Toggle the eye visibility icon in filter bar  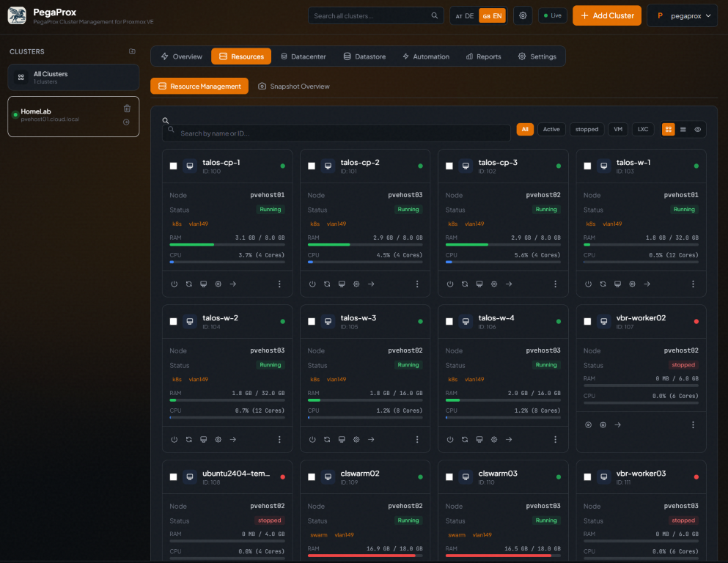[x=697, y=130]
